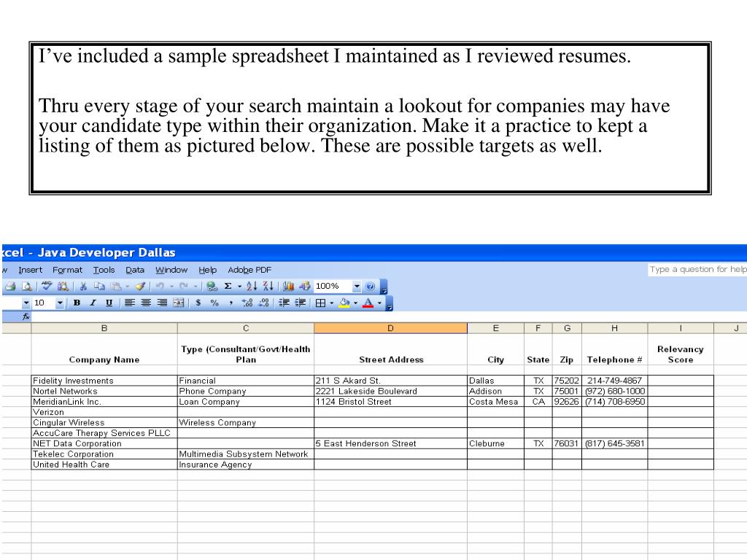
Task: Click the 'Type a question for help' box
Action: pos(697,270)
